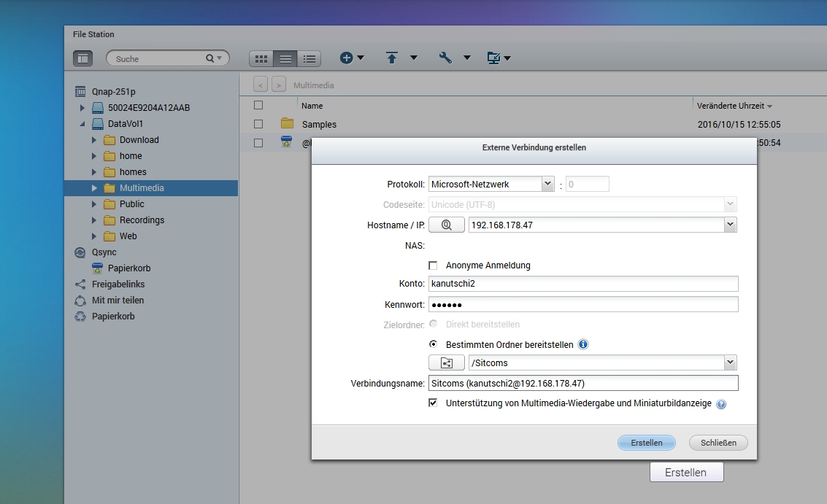827x504 pixels.
Task: Switch to thumbnail grid view
Action: click(261, 58)
